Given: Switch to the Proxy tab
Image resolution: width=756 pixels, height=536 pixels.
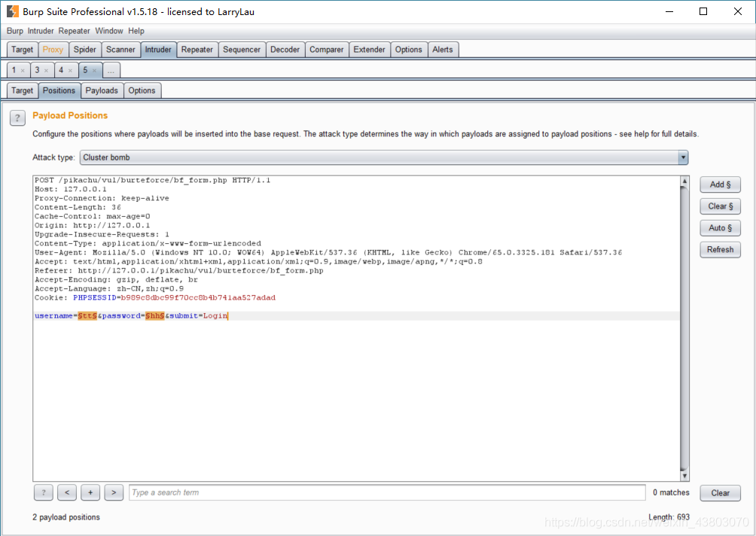Looking at the screenshot, I should pos(53,50).
